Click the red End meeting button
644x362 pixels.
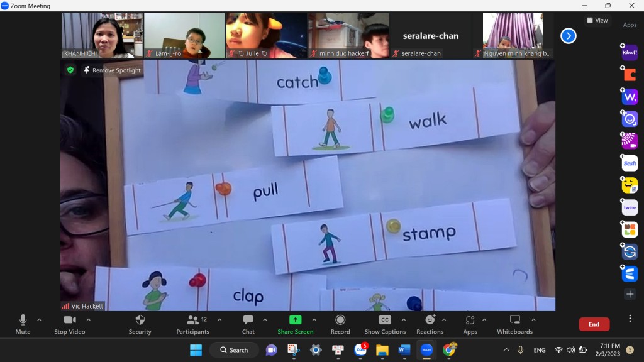[594, 324]
